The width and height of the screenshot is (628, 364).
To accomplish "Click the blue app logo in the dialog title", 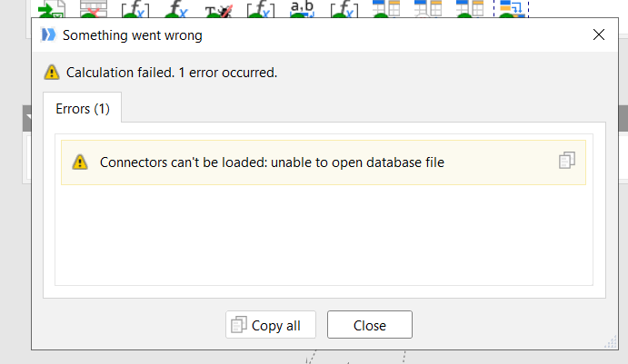I will pyautogui.click(x=49, y=35).
